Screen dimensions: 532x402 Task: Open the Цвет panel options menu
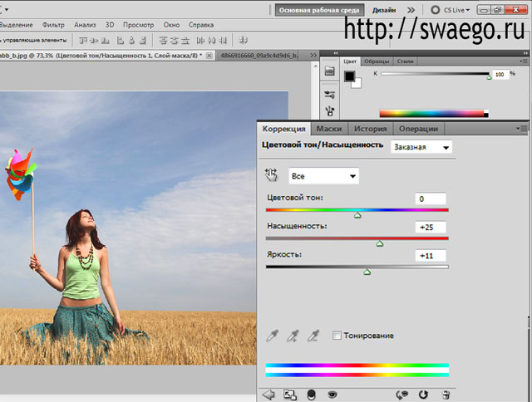524,61
